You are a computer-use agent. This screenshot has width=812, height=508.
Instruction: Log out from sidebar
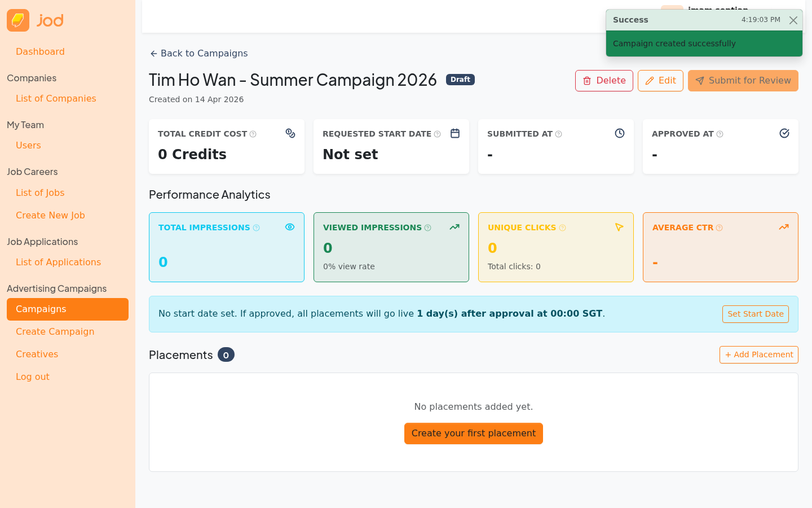[32, 377]
